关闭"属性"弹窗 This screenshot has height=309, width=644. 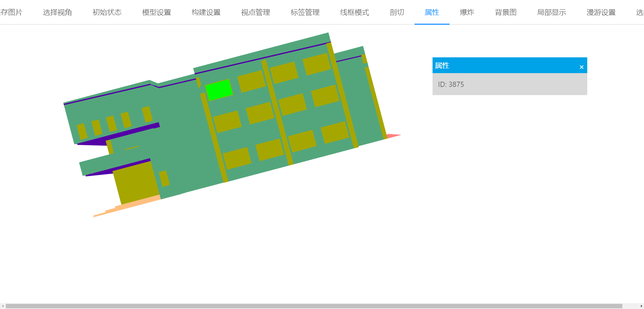pos(581,67)
